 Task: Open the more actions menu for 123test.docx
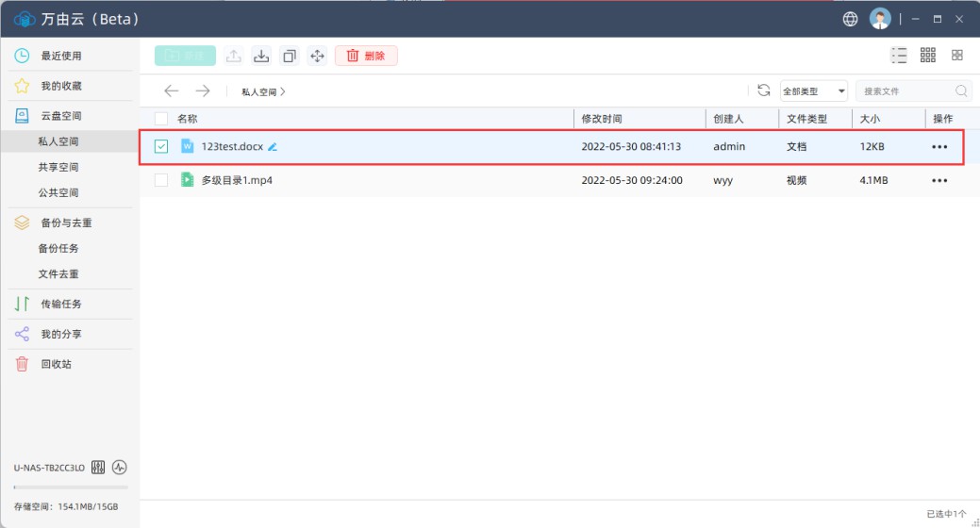(x=939, y=147)
